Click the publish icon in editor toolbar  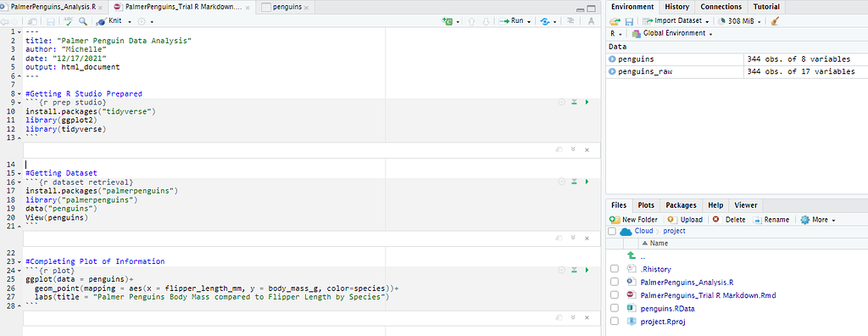pyautogui.click(x=545, y=21)
